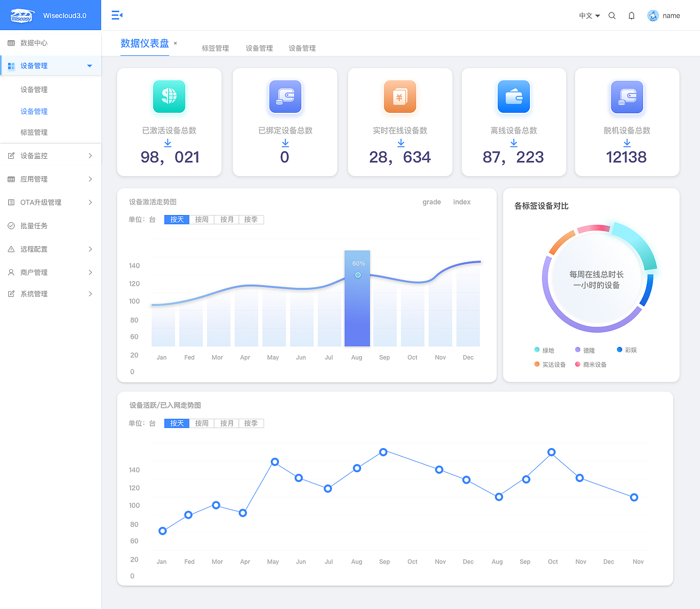This screenshot has height=609, width=700.
Task: Select 按季 in 设备活跃/已入网走势图
Action: click(x=252, y=424)
